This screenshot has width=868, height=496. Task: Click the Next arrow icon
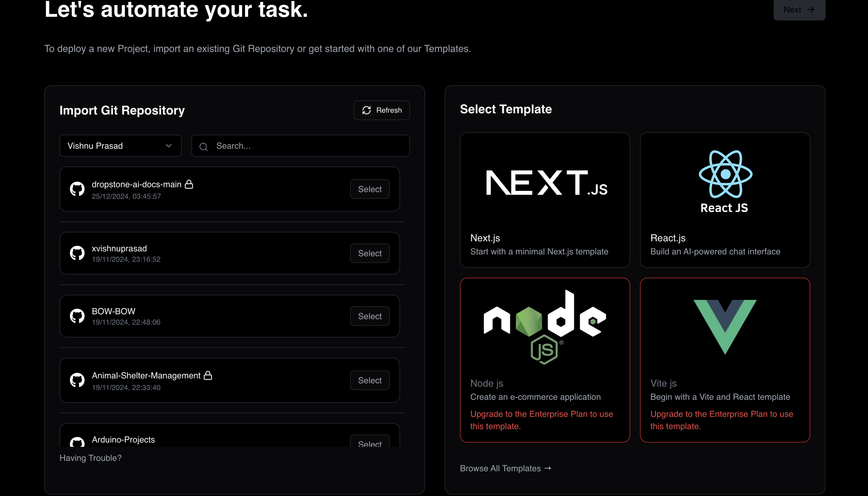(x=811, y=9)
